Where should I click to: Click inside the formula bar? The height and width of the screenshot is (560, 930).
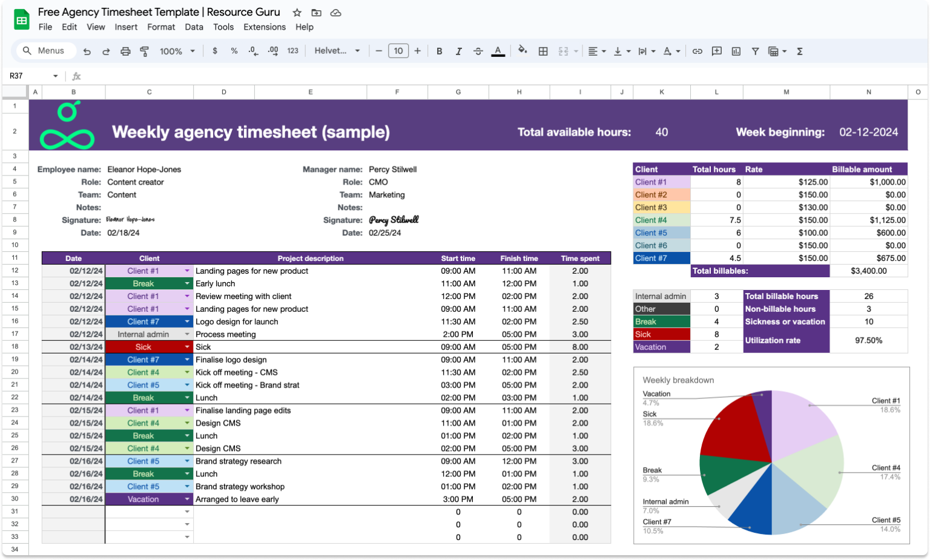[242, 76]
